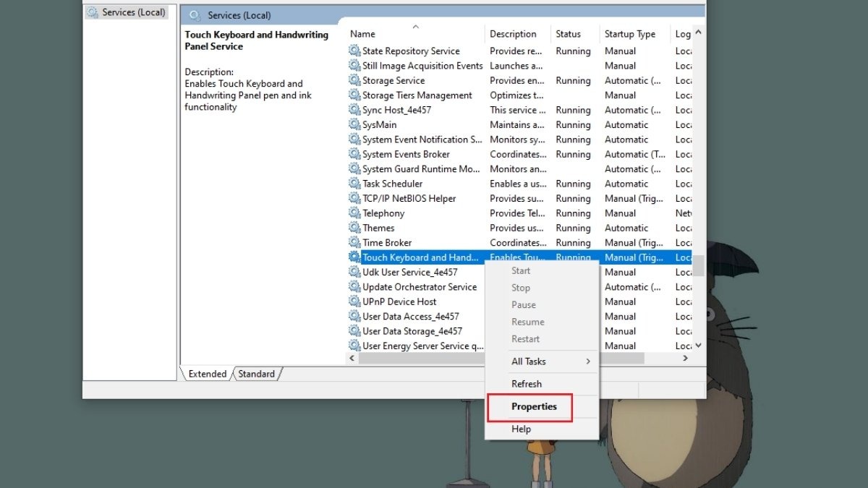868x488 pixels.
Task: Click the greyed-out Start menu entry
Action: [521, 270]
